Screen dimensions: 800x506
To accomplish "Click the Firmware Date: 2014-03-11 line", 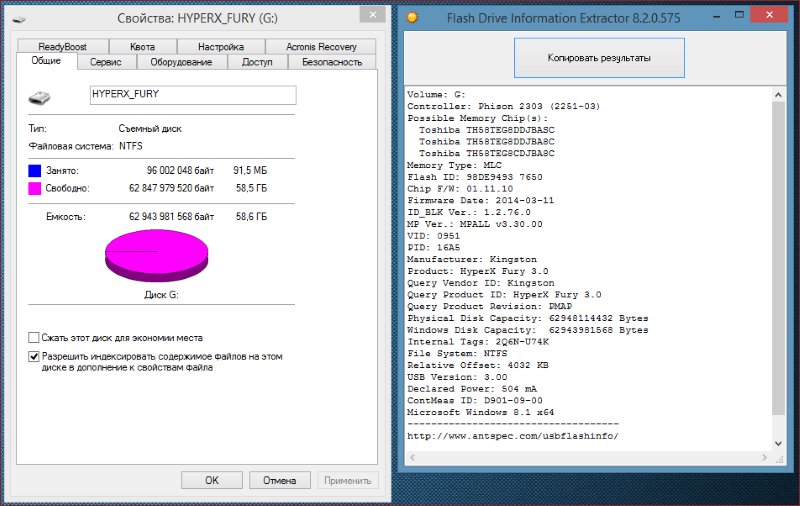I will click(480, 200).
